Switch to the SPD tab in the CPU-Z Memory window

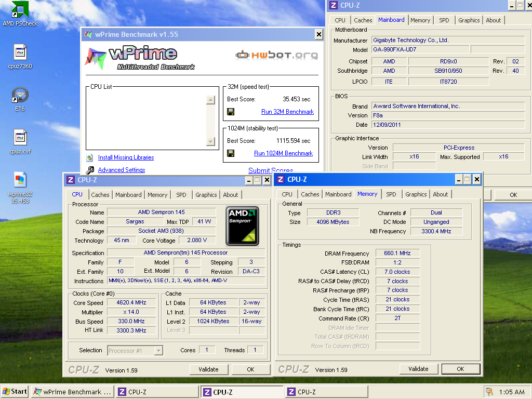391,194
